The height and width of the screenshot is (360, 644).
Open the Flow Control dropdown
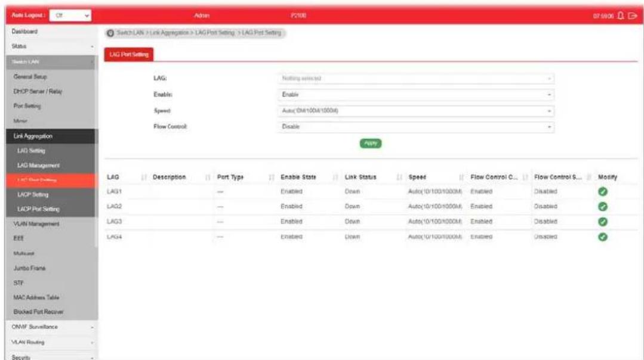[415, 127]
